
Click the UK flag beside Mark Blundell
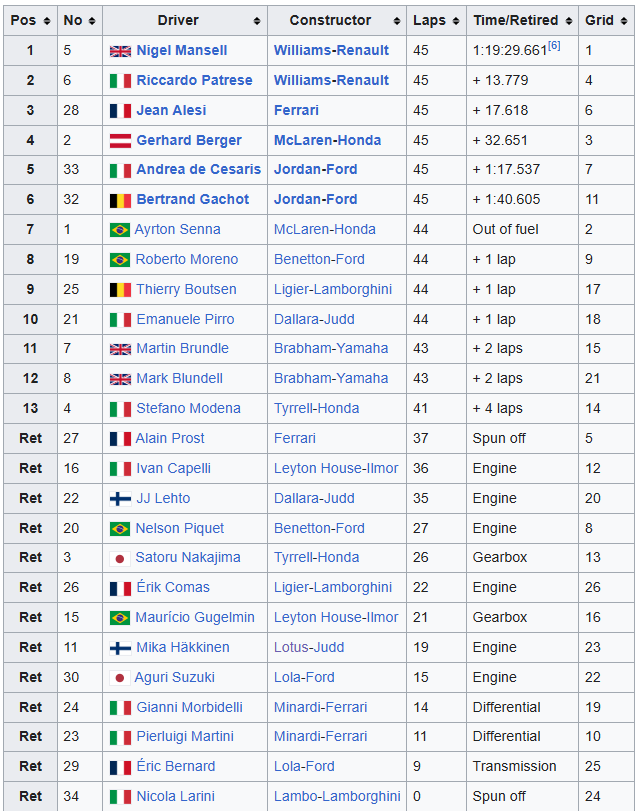120,379
